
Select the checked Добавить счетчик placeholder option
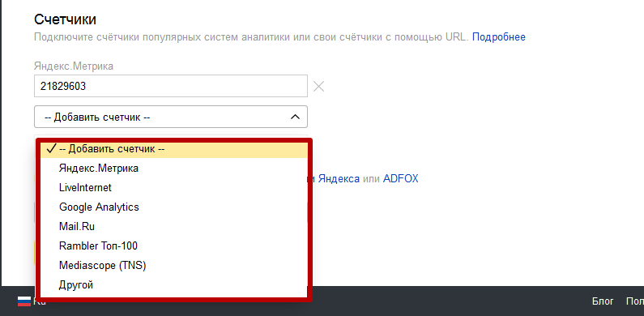[x=173, y=149]
